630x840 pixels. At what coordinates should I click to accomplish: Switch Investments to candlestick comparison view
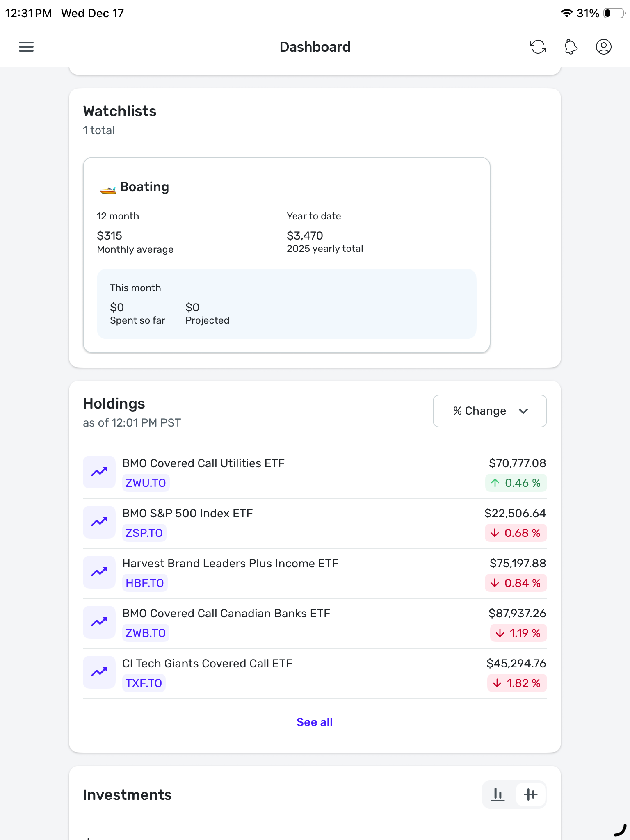530,794
